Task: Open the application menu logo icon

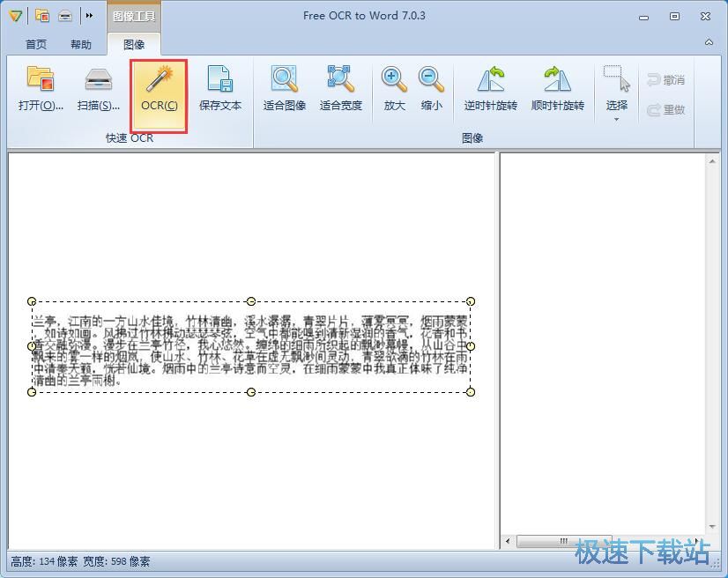Action: click(15, 16)
